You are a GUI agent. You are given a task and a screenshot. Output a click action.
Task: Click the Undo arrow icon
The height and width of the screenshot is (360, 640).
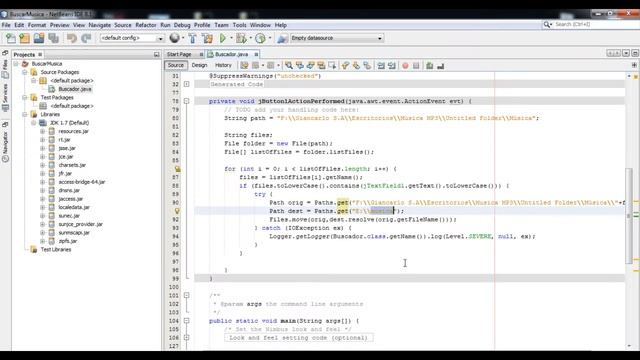(72, 38)
